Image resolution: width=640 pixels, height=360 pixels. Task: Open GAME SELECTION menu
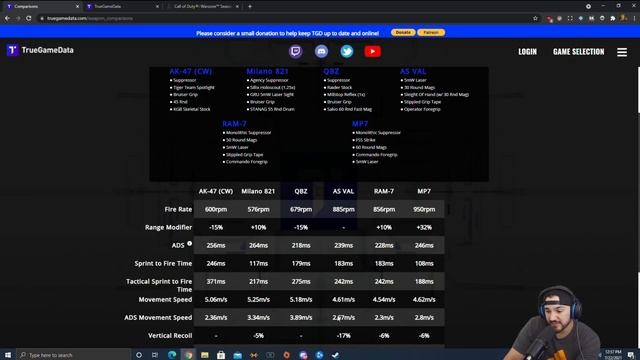click(578, 51)
